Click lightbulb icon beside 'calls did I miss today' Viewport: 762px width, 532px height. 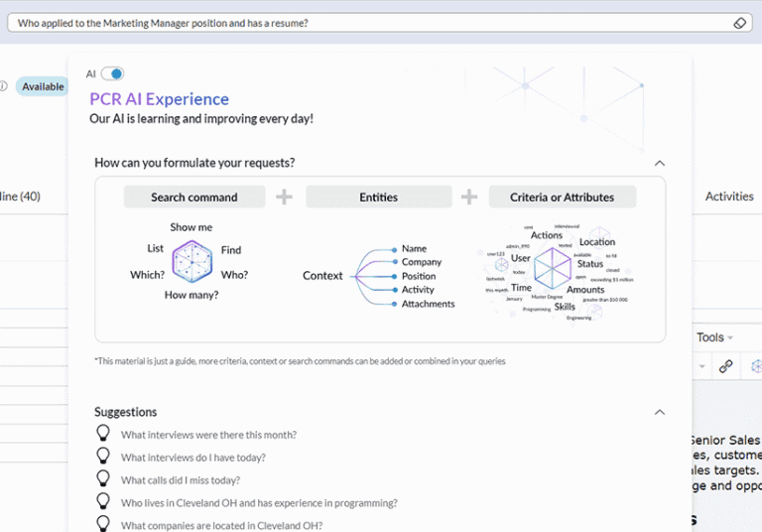coord(103,478)
